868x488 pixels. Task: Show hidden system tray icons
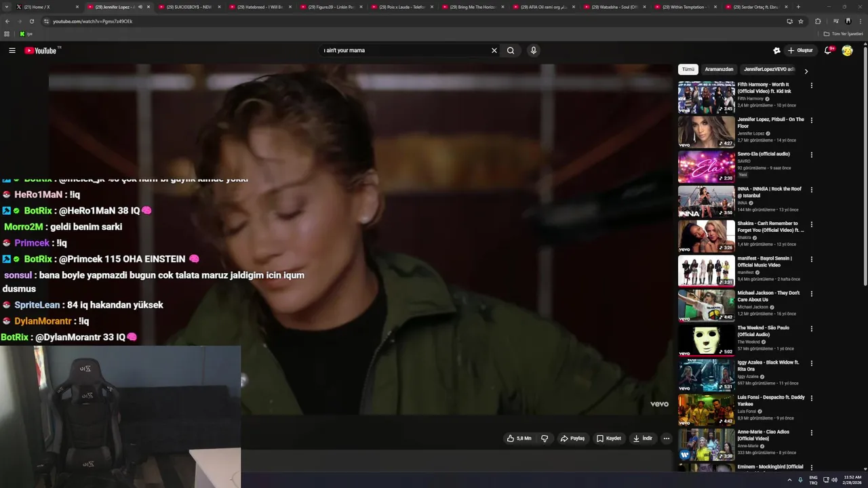(x=789, y=480)
